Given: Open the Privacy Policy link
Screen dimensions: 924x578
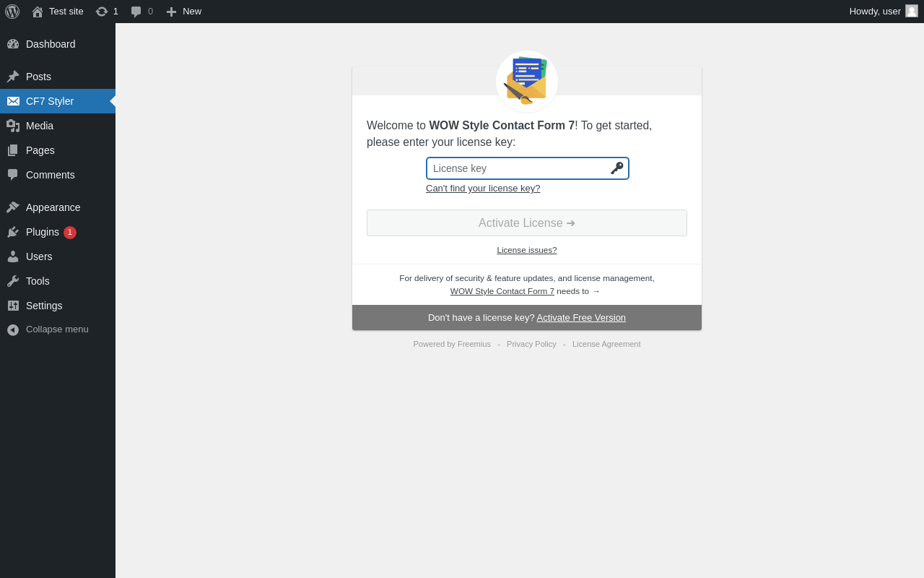Looking at the screenshot, I should 531,344.
